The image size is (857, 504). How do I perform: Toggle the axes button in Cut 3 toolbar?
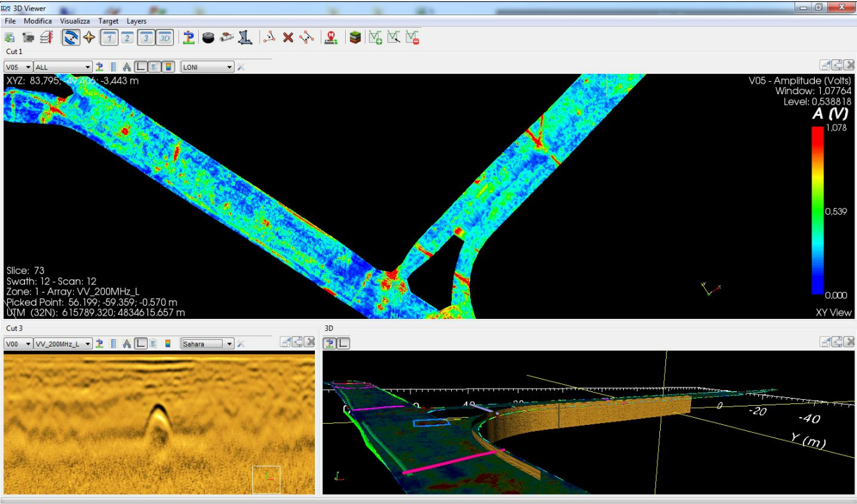(x=141, y=344)
